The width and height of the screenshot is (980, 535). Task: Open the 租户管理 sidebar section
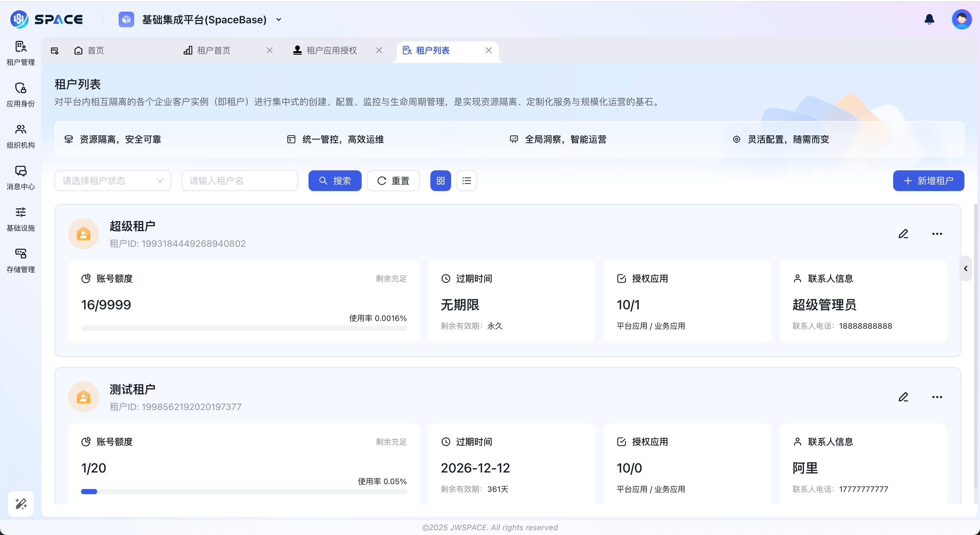20,53
